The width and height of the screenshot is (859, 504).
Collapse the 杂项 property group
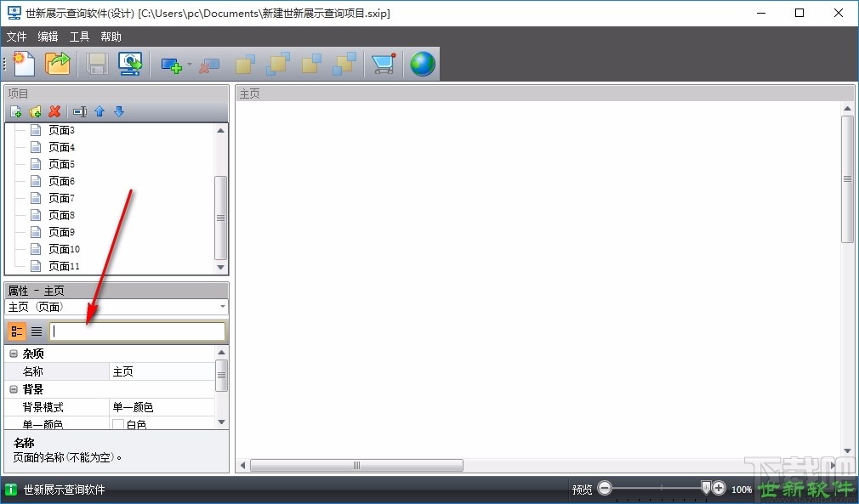(x=14, y=354)
